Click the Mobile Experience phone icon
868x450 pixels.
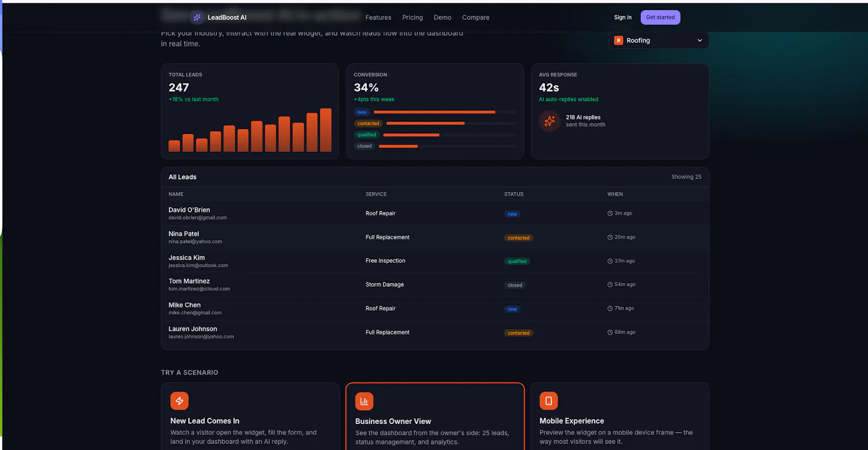click(548, 401)
